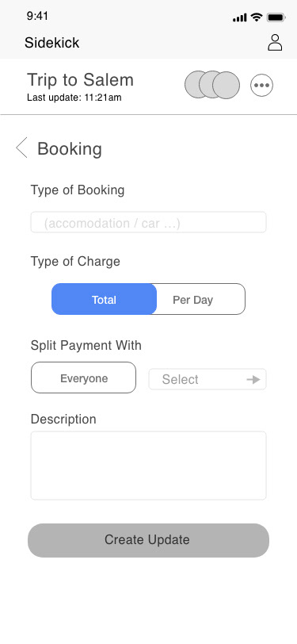
Task: Tap the battery icon in status bar
Action: 276,17
